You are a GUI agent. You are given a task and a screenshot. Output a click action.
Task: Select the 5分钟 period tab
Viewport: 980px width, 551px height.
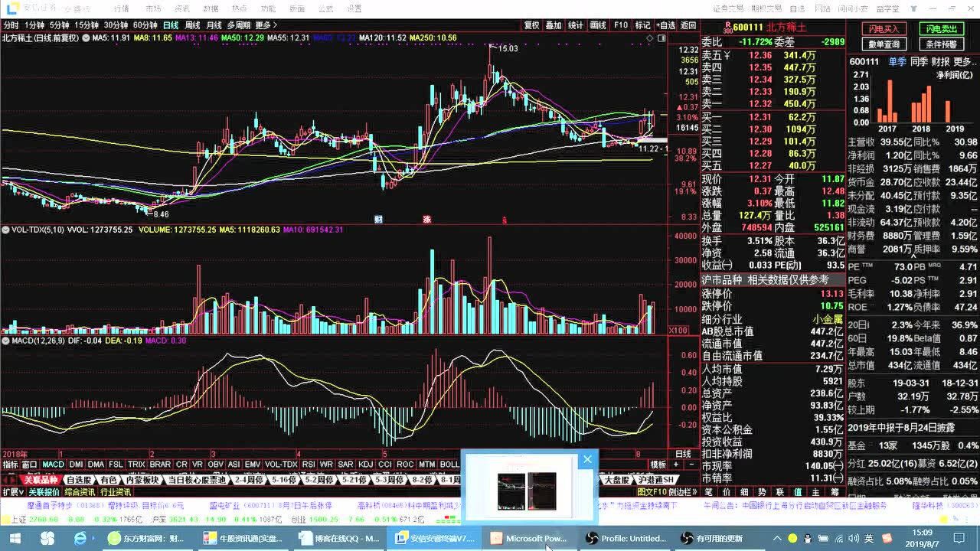[59, 25]
